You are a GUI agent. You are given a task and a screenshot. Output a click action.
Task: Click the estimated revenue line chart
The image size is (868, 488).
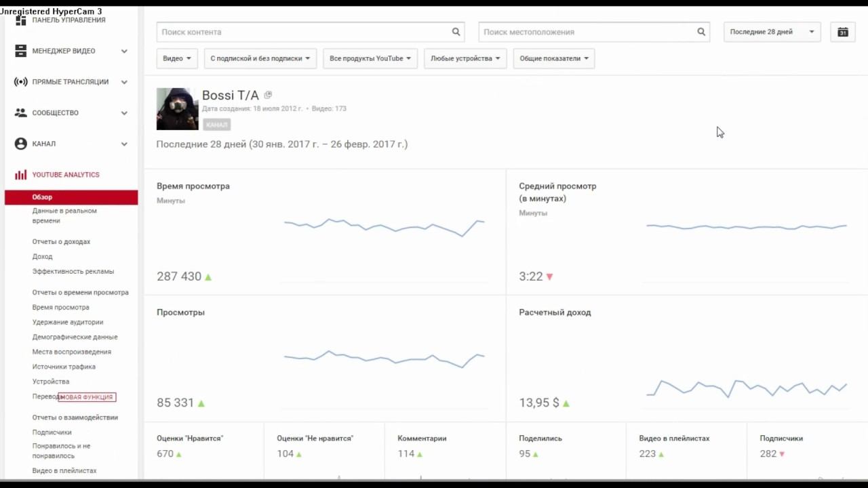click(747, 389)
